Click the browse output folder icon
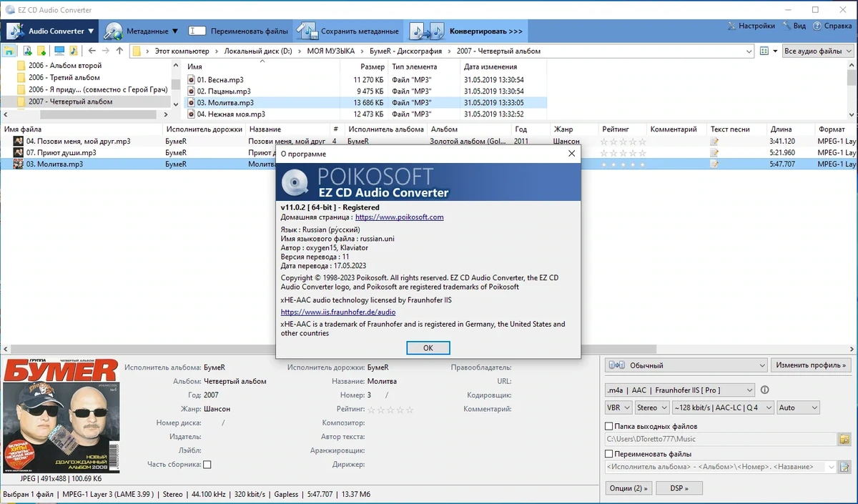 pos(844,439)
